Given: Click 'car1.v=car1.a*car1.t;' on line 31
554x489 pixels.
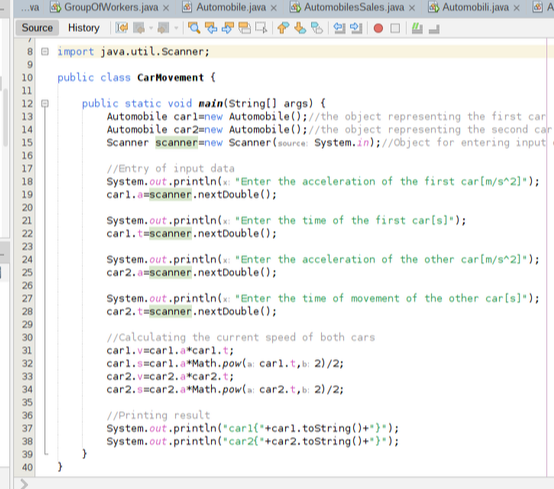Looking at the screenshot, I should (x=170, y=350).
